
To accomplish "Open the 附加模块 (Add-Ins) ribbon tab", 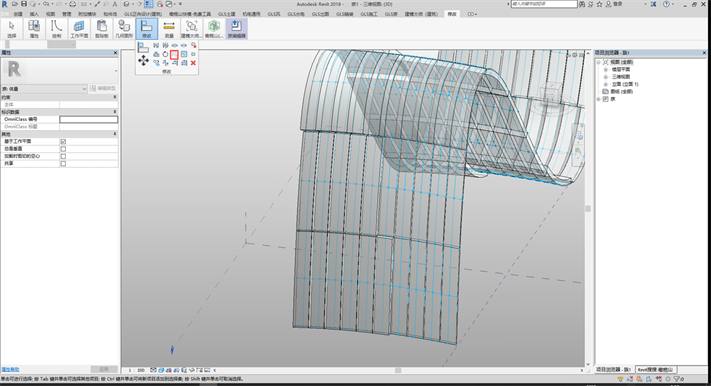I will coord(87,14).
